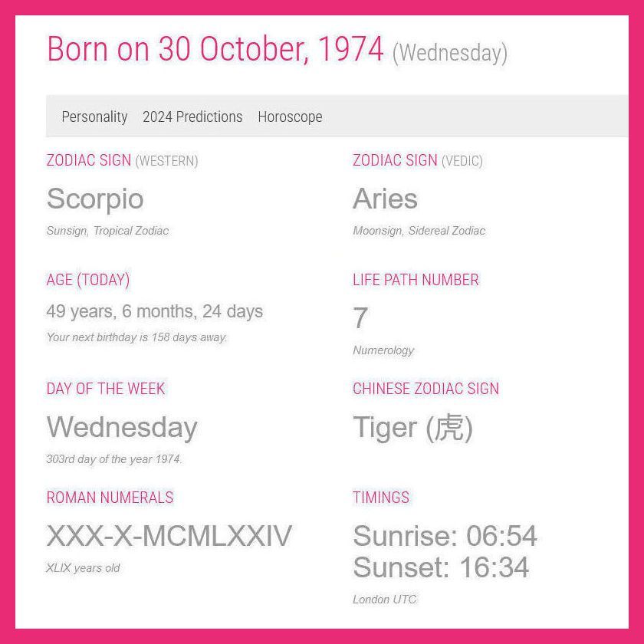Click the "49 years, 6 months, 24 days" age
Viewport: 644px width, 644px height.
click(x=154, y=312)
